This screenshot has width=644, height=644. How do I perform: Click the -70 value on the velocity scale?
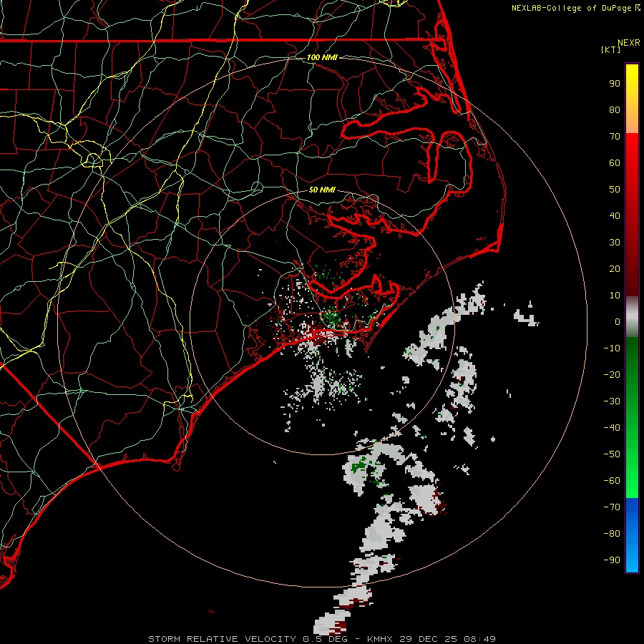pos(612,507)
